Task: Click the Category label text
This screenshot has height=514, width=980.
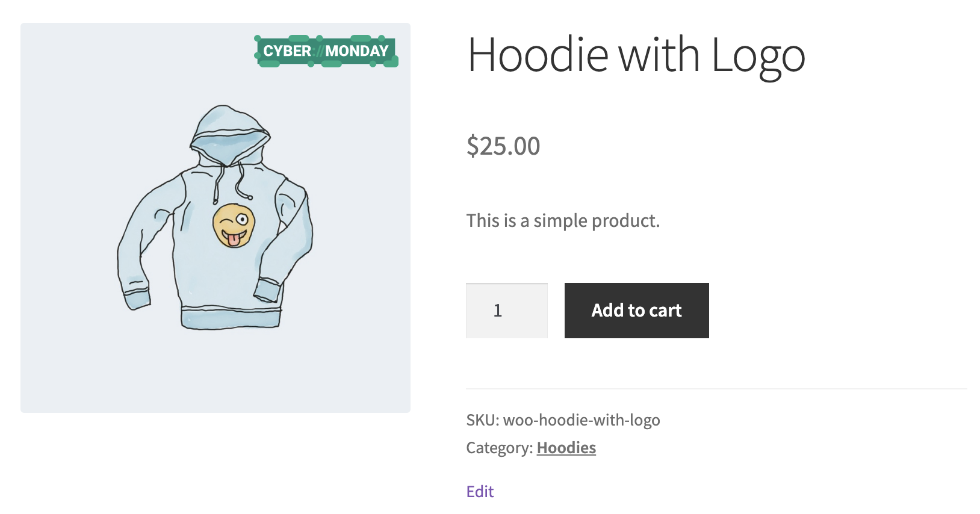Action: pos(498,447)
